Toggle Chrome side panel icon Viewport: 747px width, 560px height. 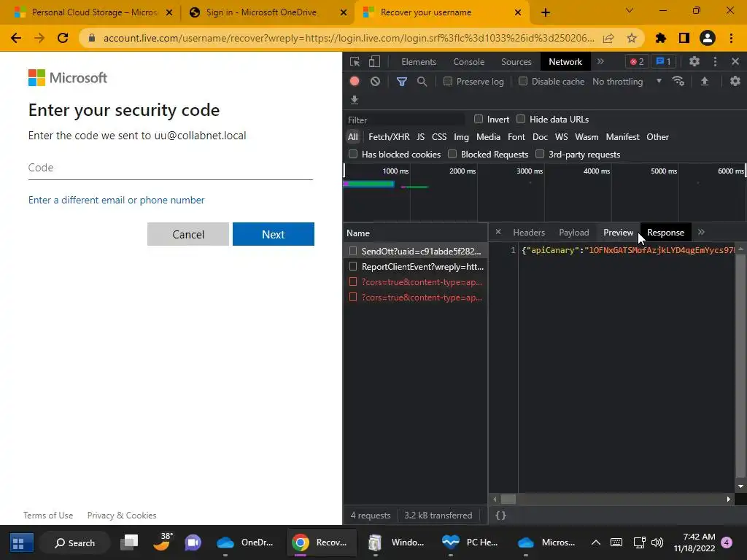684,38
